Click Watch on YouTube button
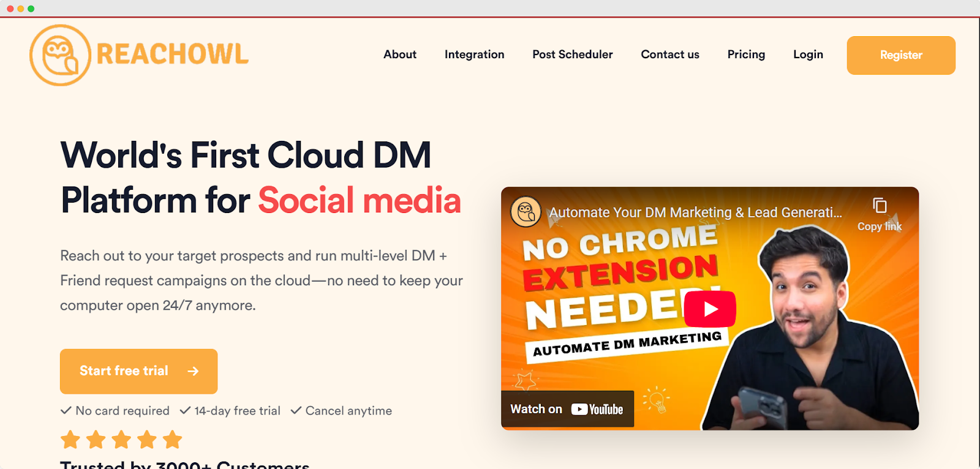 [567, 409]
